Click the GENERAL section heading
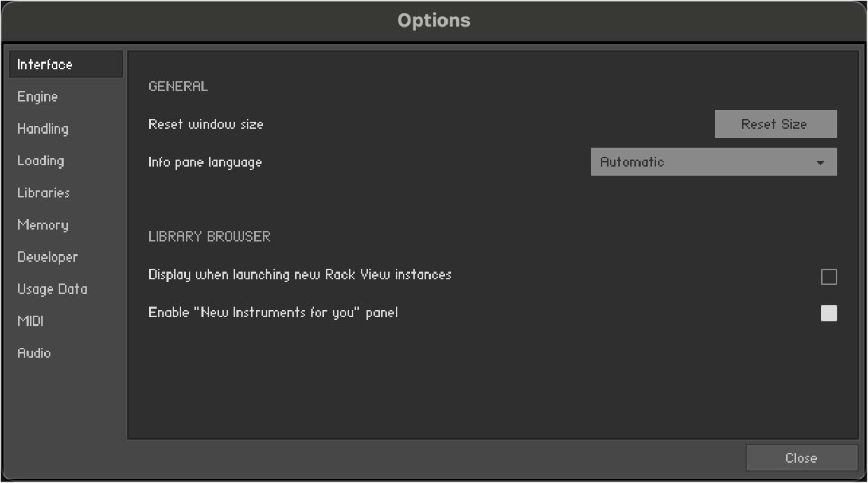868x483 pixels. [x=178, y=87]
